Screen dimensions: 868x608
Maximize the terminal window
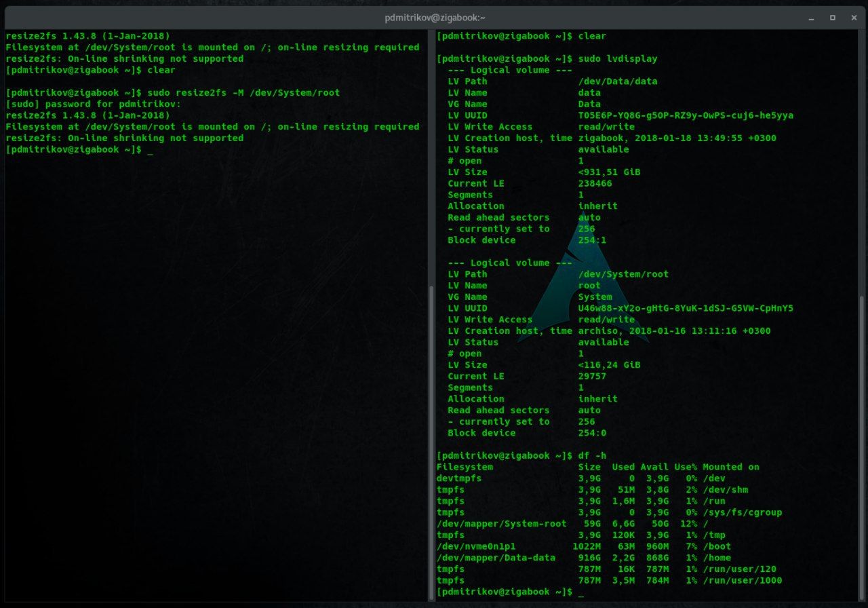tap(832, 17)
